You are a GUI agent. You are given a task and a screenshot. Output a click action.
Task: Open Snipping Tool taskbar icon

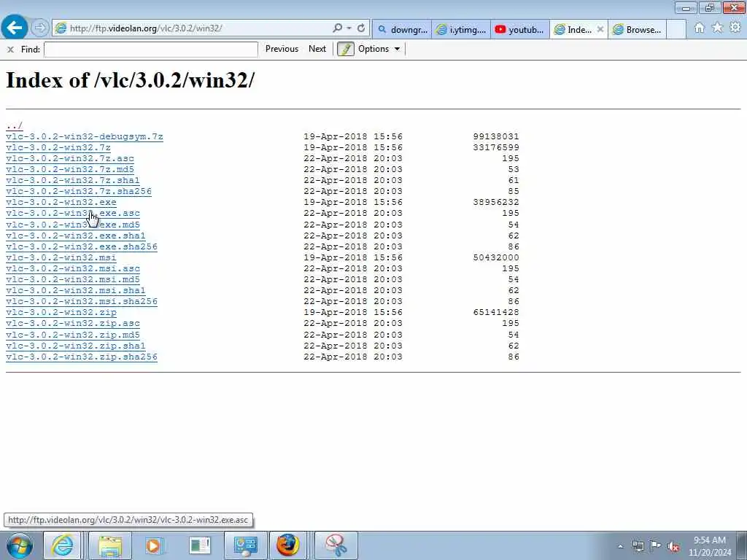(x=336, y=545)
